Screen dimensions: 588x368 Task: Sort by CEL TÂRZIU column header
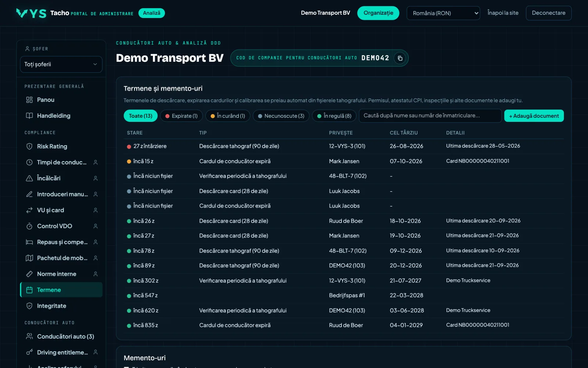pos(404,133)
